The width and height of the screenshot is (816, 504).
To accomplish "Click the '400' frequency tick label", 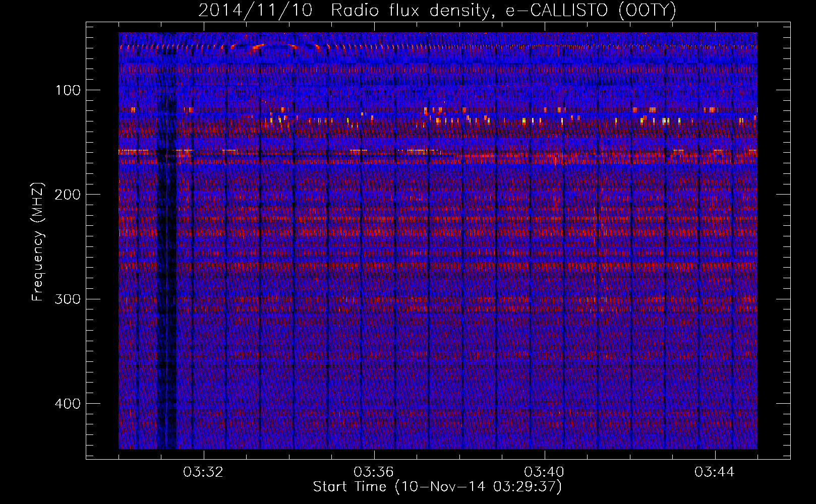I will pyautogui.click(x=68, y=404).
